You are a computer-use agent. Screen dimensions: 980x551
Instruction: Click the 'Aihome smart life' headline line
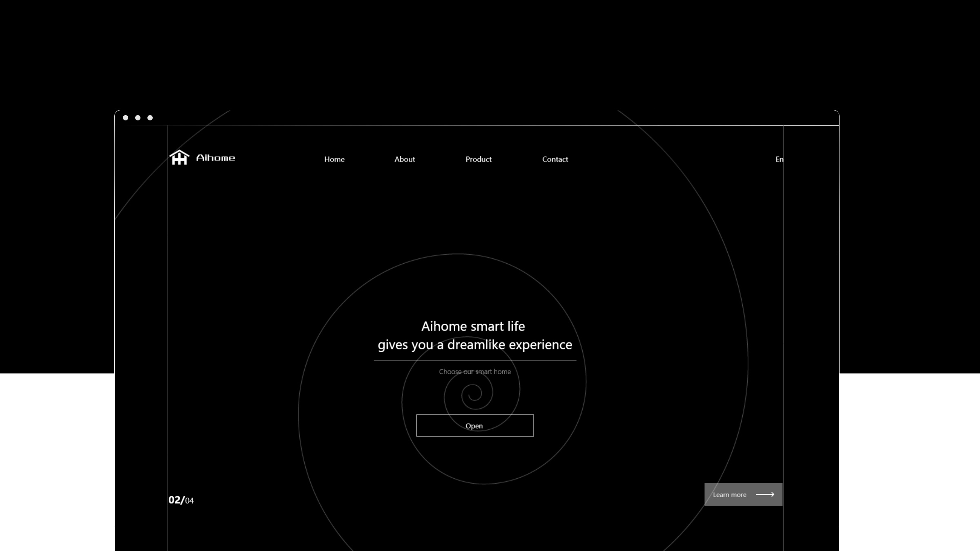(473, 326)
